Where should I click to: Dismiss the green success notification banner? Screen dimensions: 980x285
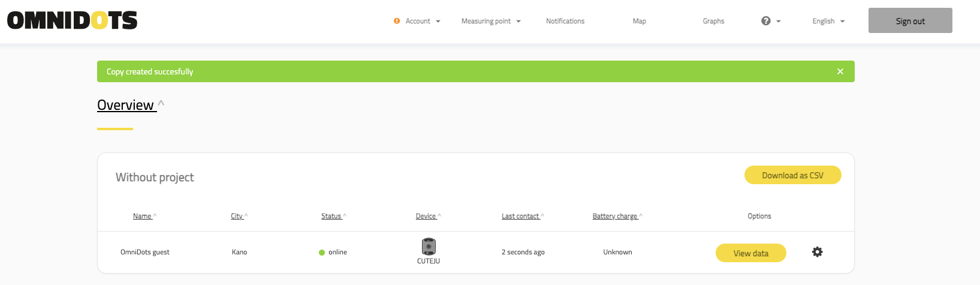click(840, 71)
